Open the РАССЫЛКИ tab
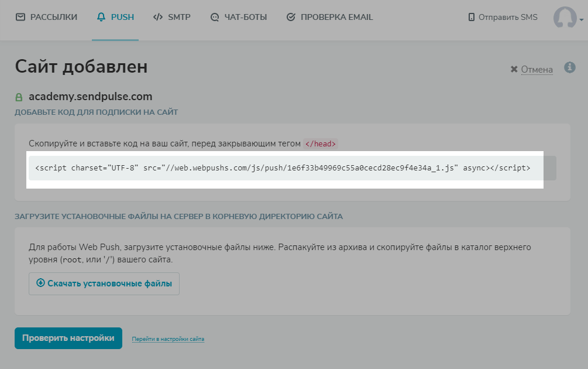The height and width of the screenshot is (369, 588). pos(46,17)
